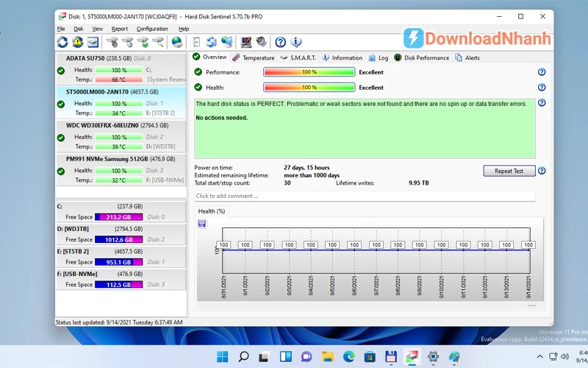588x368 pixels.
Task: Click the 66 °C temperature bar of ADATA
Action: [x=119, y=79]
